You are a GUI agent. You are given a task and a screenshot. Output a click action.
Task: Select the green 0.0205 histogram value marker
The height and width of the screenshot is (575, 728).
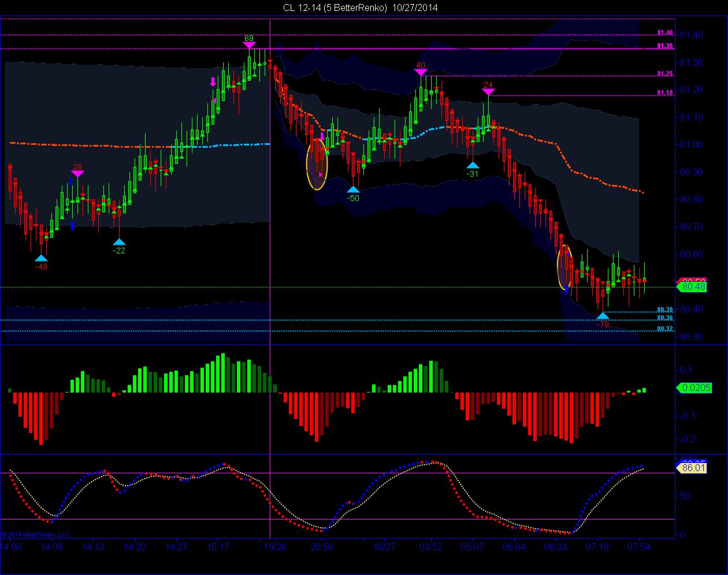[x=693, y=388]
